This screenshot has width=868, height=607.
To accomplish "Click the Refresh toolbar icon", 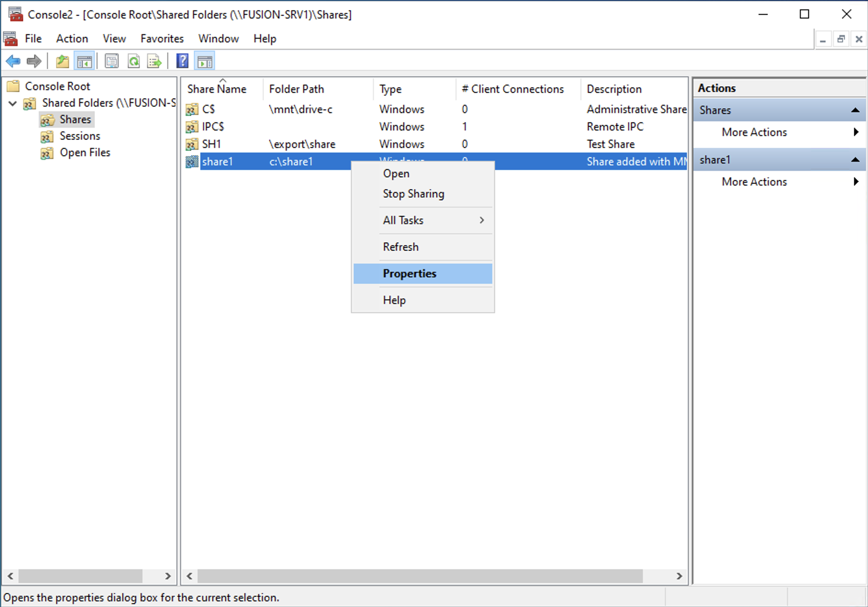I will point(134,61).
